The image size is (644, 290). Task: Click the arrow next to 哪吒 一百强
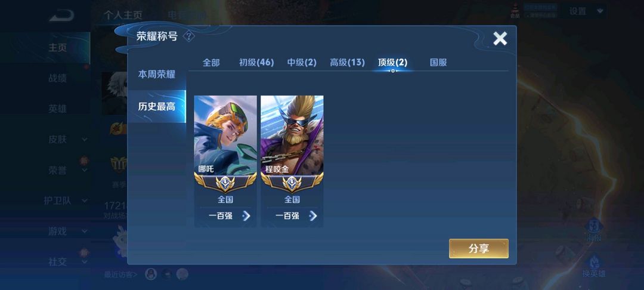coord(246,215)
